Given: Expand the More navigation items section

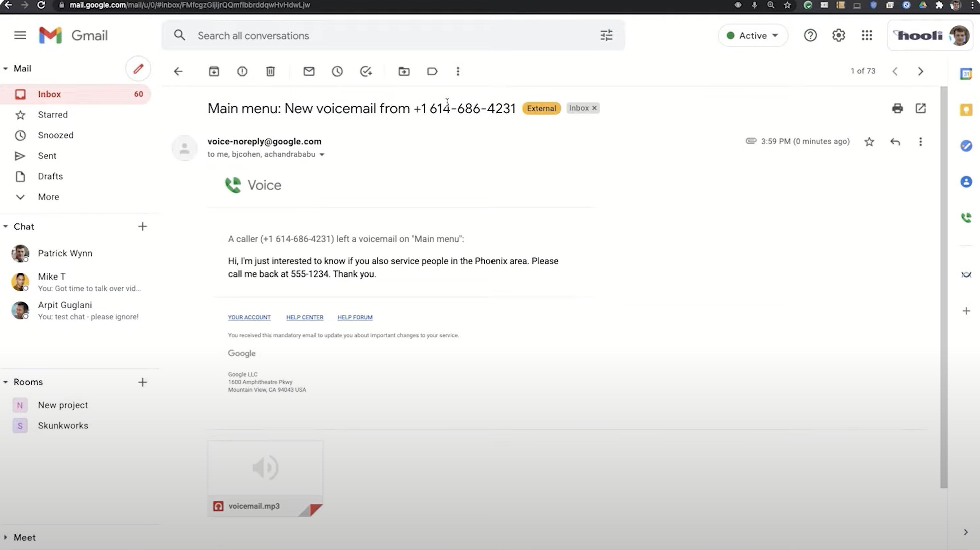Looking at the screenshot, I should tap(47, 196).
